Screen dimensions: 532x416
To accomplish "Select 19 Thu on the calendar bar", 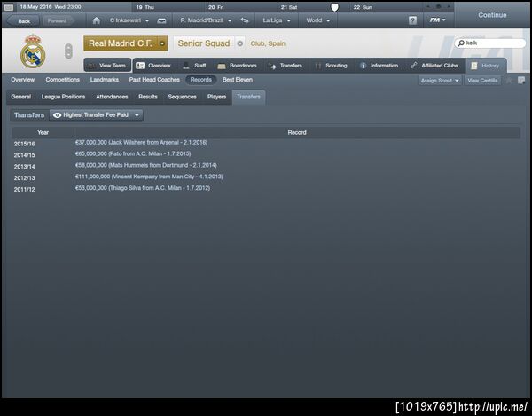I will click(145, 7).
